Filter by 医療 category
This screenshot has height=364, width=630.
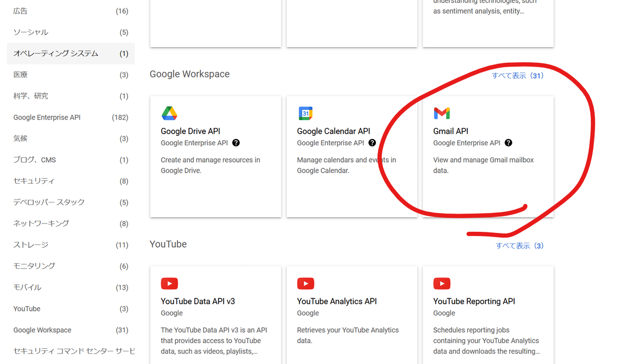(x=71, y=75)
